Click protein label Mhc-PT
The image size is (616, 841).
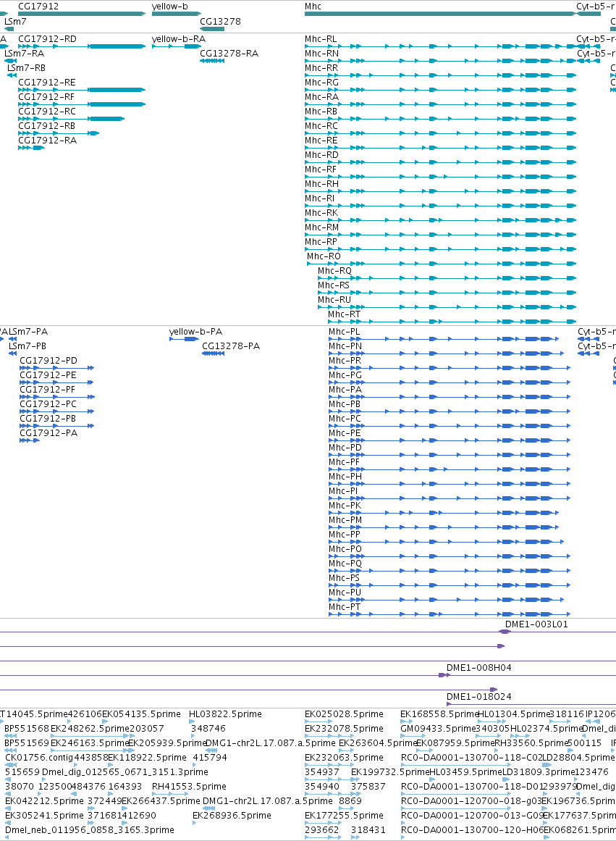point(345,607)
